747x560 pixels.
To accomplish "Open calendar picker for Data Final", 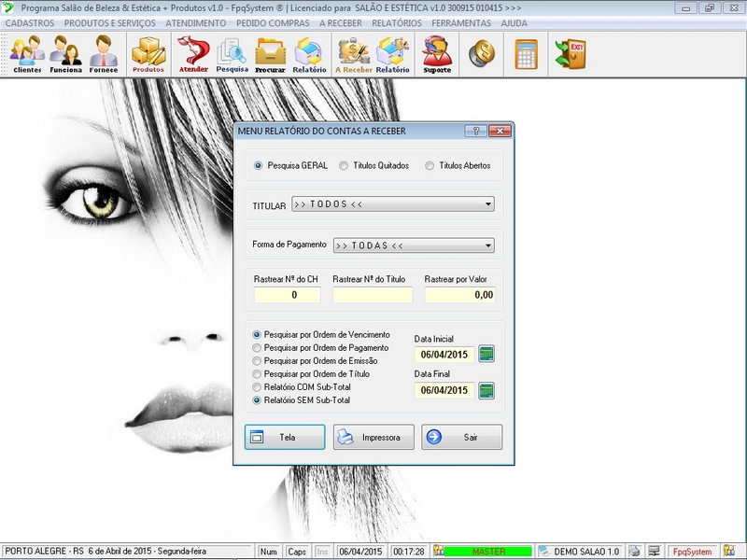I will point(486,390).
